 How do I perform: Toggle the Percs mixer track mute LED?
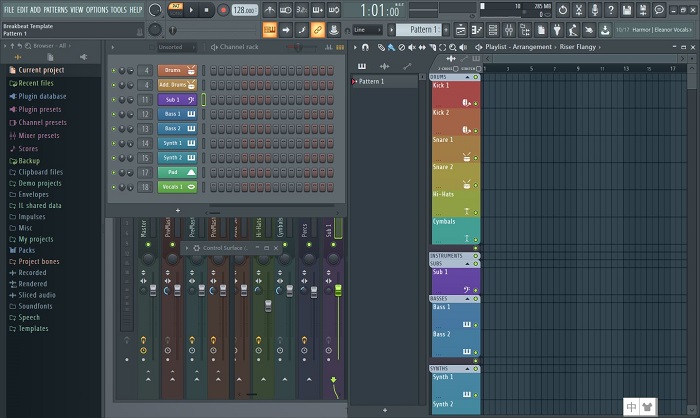tap(309, 245)
